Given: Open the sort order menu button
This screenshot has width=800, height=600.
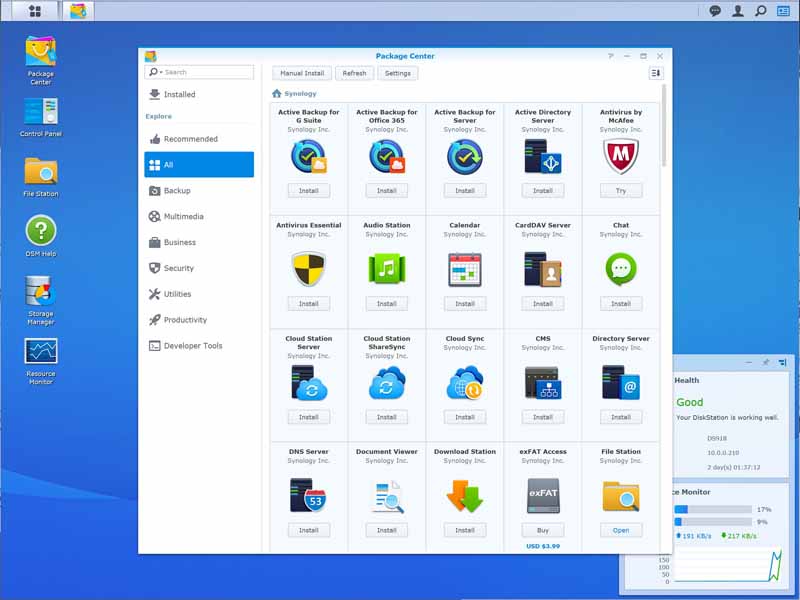Looking at the screenshot, I should pyautogui.click(x=656, y=73).
